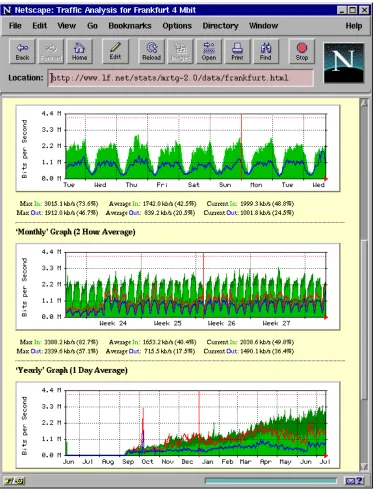Screen dimensions: 374x494
Task: Open the Help menu
Action: tap(354, 26)
